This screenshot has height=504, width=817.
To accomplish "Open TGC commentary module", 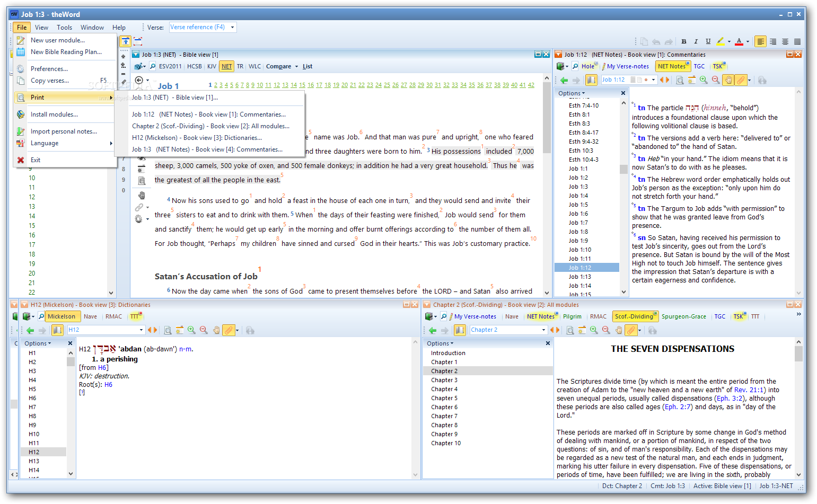I will 699,66.
